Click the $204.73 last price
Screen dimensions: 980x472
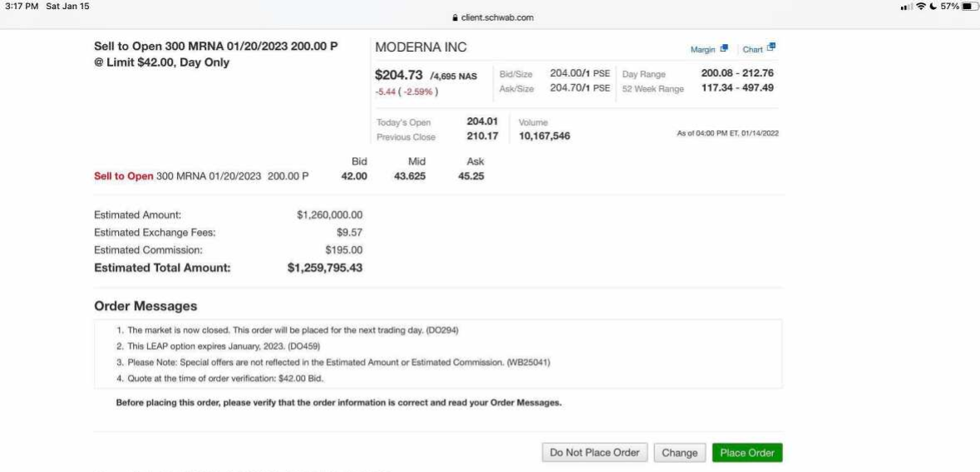point(399,75)
